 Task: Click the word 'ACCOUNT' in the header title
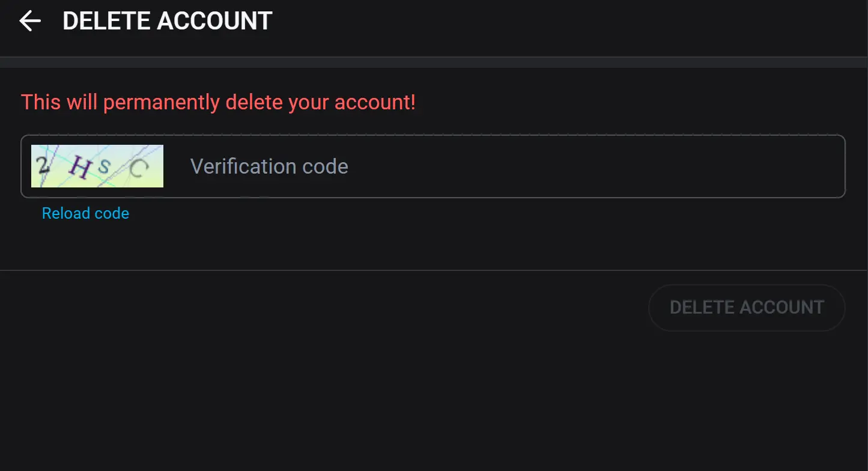(x=215, y=21)
